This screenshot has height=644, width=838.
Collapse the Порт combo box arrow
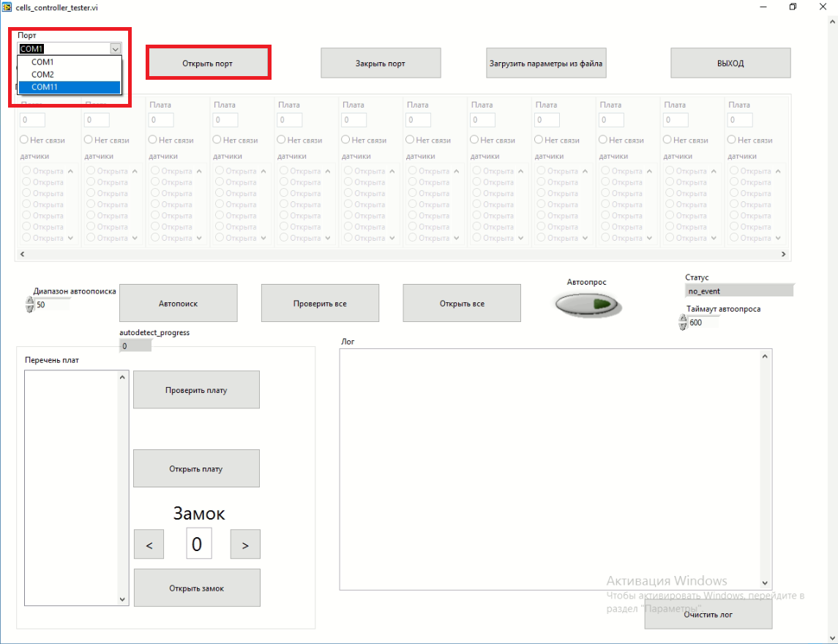pos(115,49)
